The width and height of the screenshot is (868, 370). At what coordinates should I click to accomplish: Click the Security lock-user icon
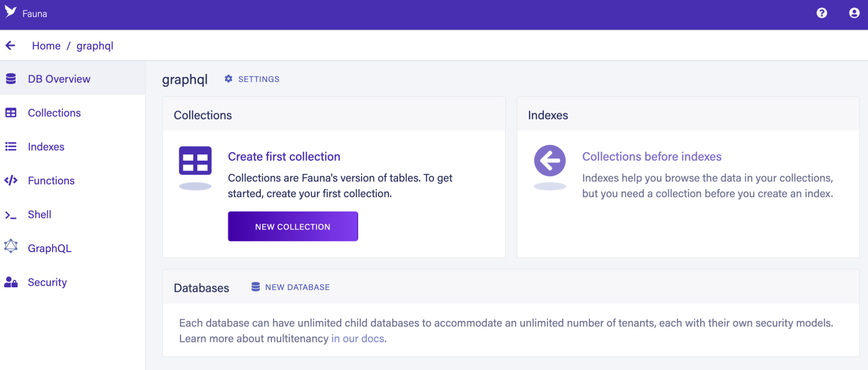pyautogui.click(x=11, y=282)
